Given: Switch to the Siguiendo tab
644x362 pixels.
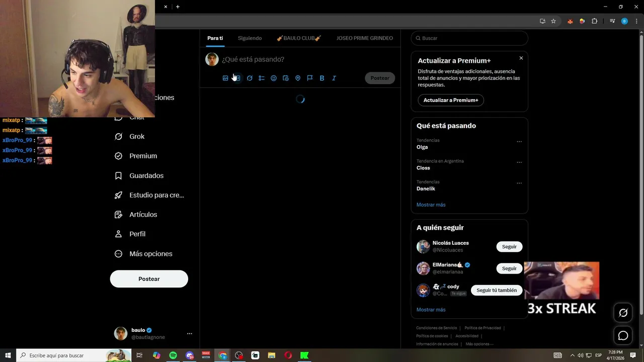Looking at the screenshot, I should 250,38.
